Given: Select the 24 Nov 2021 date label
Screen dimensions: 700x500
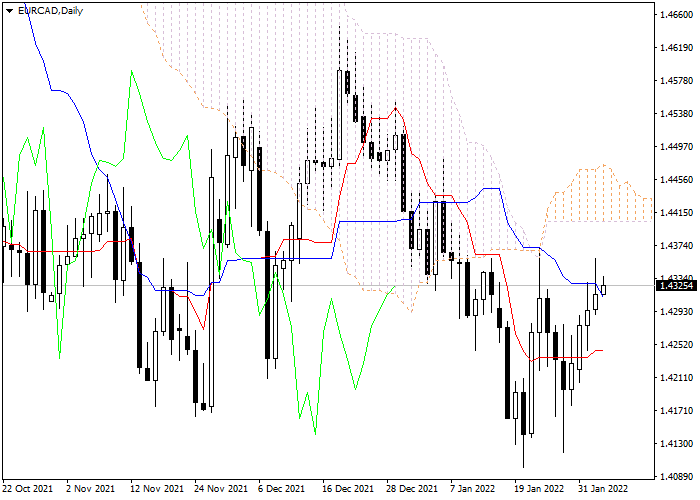Looking at the screenshot, I should point(221,488).
